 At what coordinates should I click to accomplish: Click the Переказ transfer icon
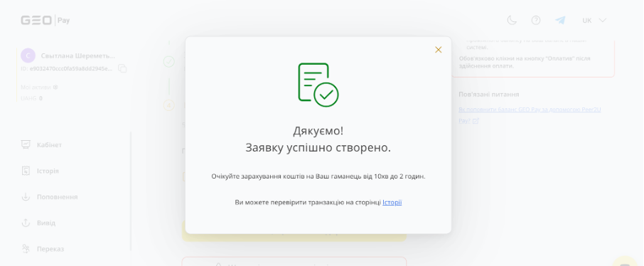coord(26,249)
